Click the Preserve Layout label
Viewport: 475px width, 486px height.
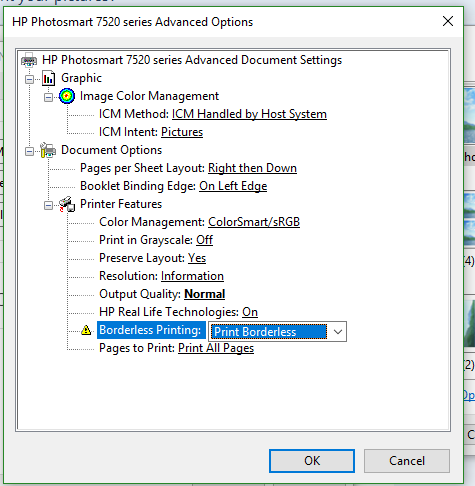coord(142,258)
